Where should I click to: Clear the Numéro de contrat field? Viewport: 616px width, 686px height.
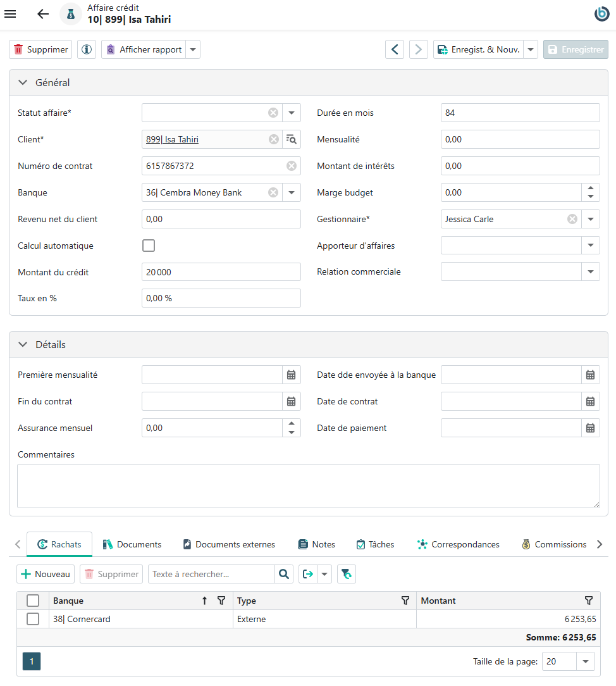pos(291,166)
